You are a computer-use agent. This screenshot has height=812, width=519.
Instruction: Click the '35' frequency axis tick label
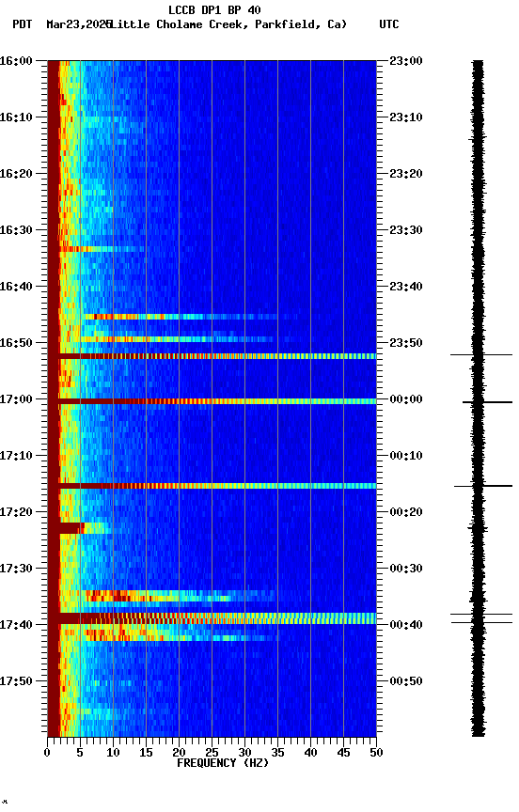pos(277,753)
